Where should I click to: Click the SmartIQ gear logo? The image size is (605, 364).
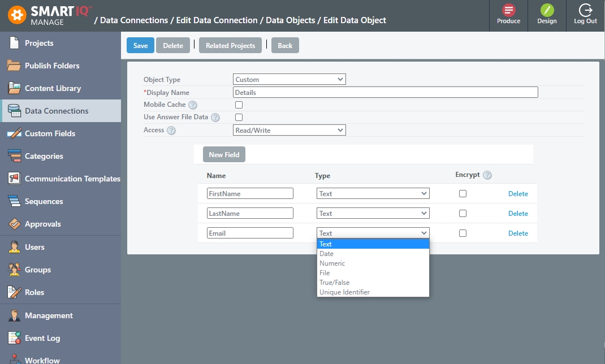coord(18,15)
